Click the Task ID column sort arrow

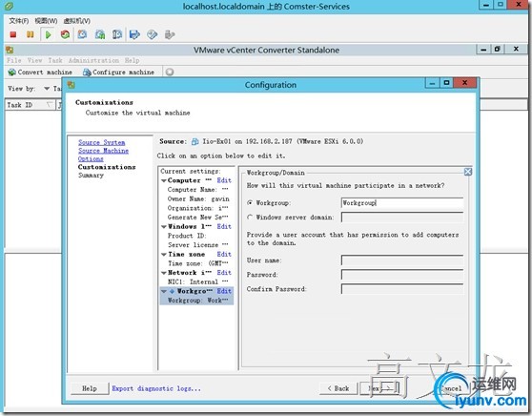(50, 105)
